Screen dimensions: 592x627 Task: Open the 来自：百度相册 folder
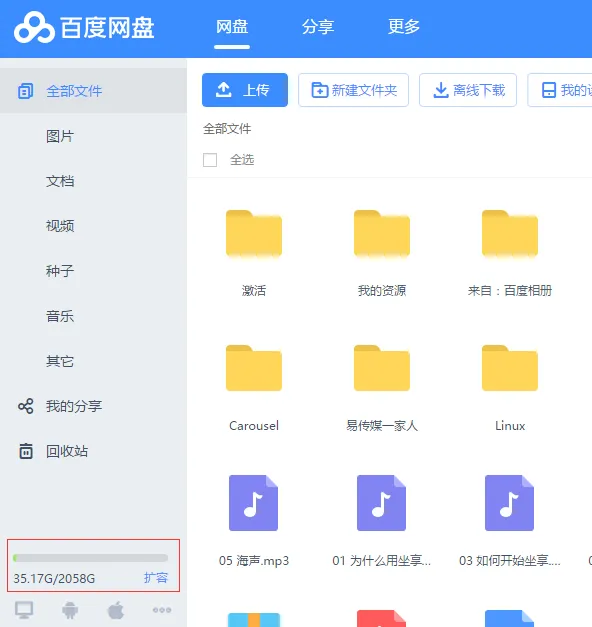510,234
